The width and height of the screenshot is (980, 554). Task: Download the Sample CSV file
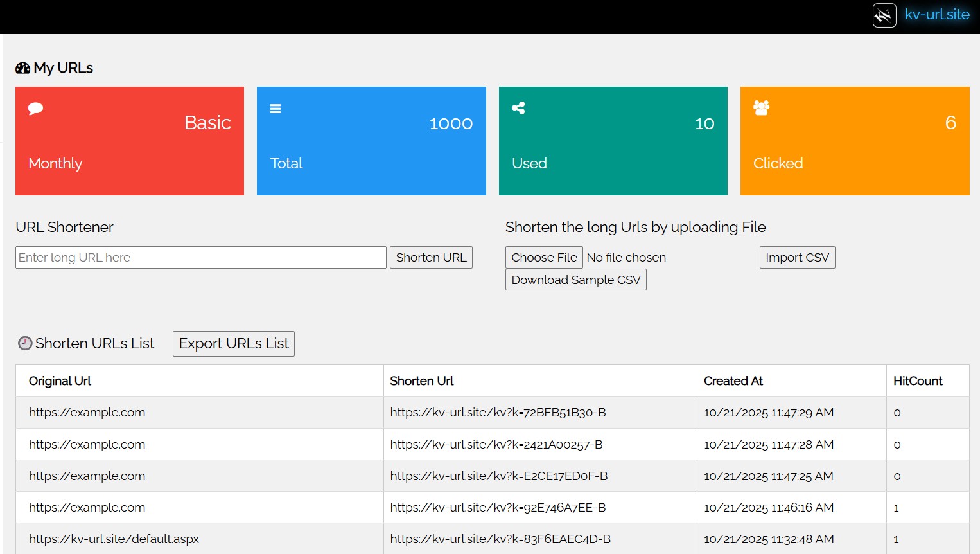[575, 280]
